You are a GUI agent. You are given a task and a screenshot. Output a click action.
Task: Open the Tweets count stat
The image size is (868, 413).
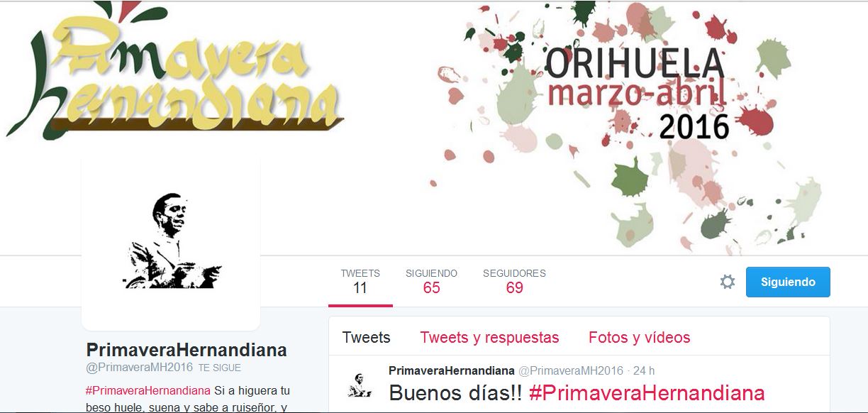tap(360, 281)
